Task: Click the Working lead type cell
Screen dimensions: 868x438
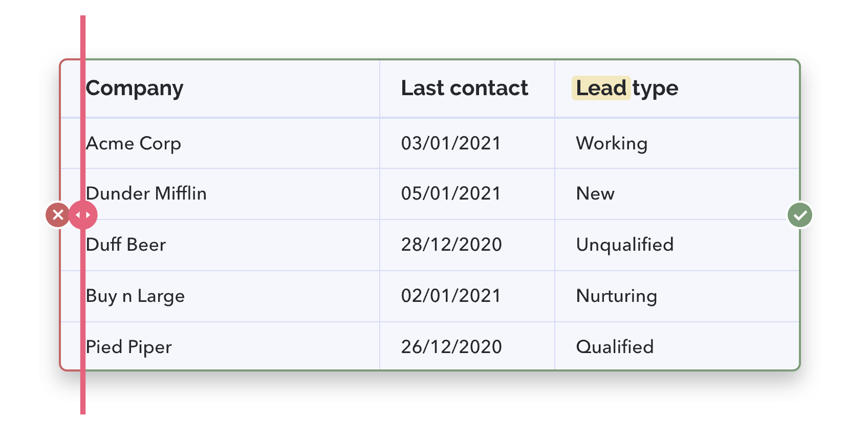Action: (x=677, y=143)
